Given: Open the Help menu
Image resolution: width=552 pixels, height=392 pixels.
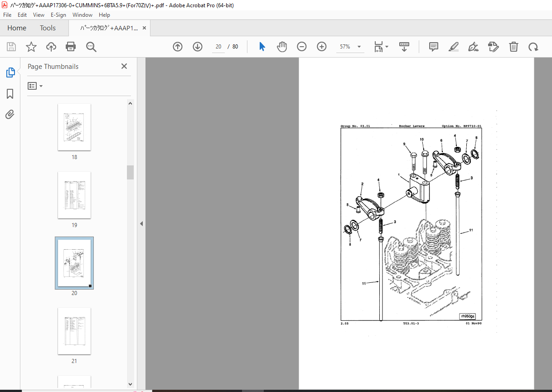Looking at the screenshot, I should click(x=105, y=15).
